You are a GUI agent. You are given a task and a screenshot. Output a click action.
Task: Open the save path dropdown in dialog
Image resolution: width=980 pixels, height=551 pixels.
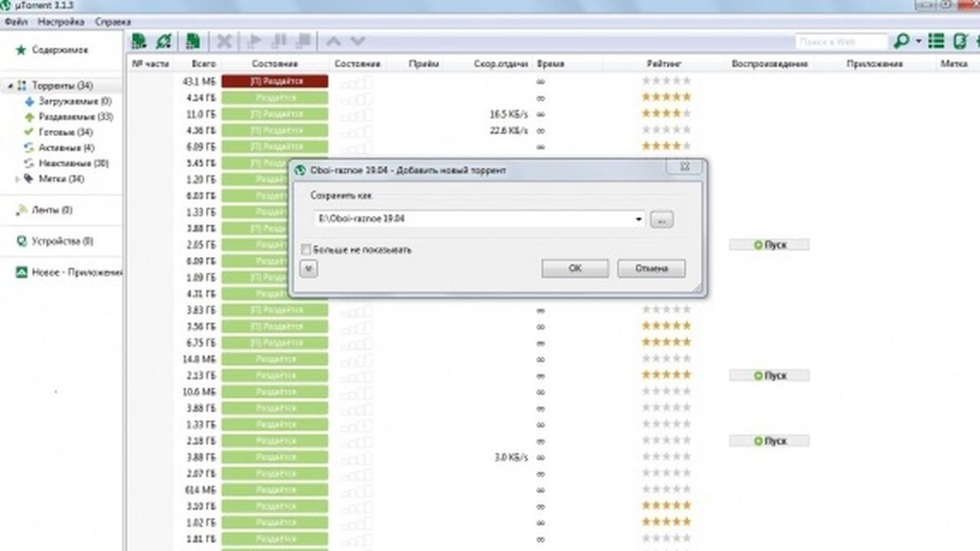(639, 220)
